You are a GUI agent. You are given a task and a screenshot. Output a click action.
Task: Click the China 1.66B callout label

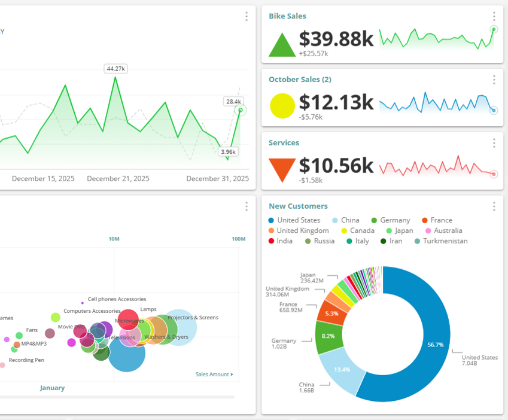pos(306,388)
